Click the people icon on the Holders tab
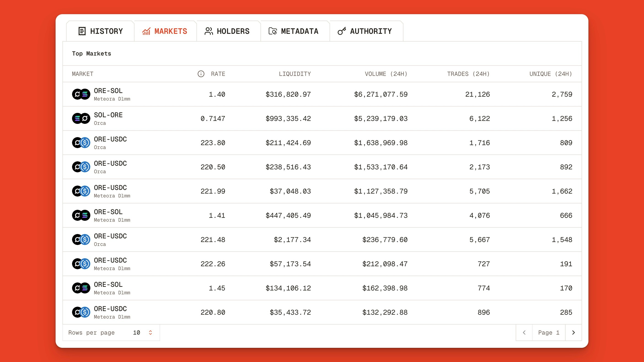 [209, 31]
